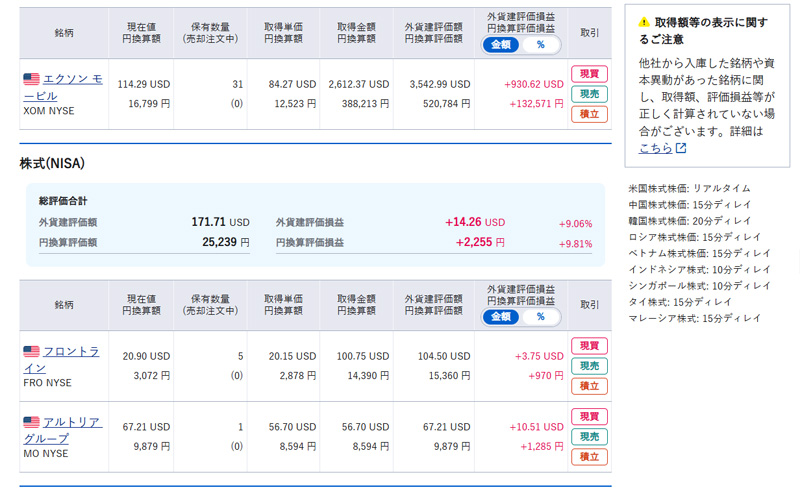Click the XOM NYSE ticker text
Viewport: 800px width, 492px height.
pos(49,111)
